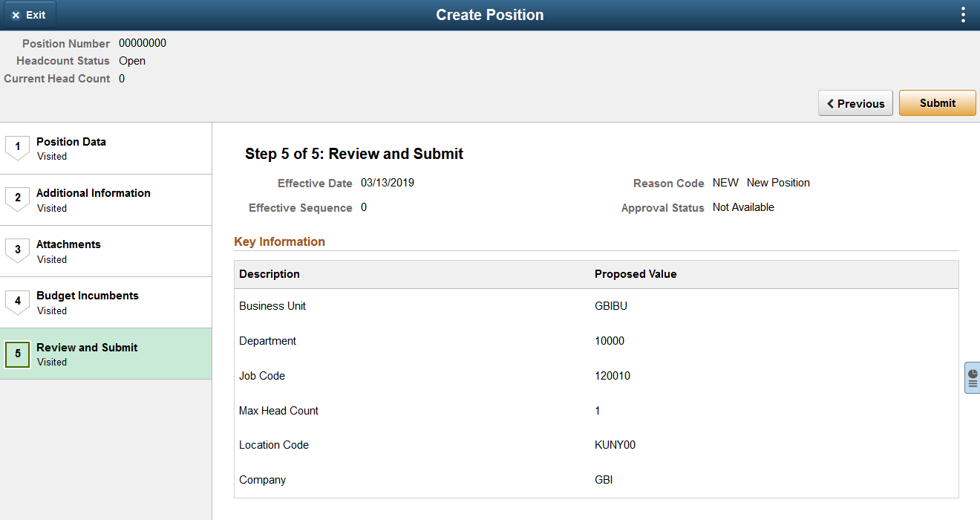Click the step 5 number badge
Screen dimensions: 980x520
point(18,354)
